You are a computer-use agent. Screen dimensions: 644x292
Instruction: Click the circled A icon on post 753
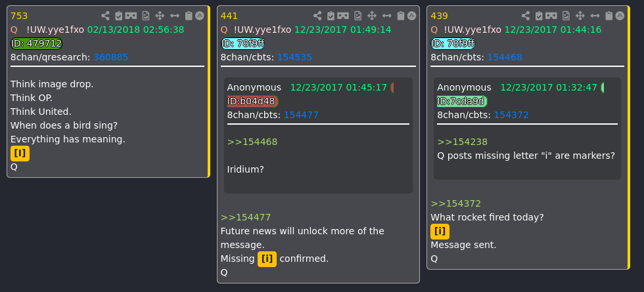pos(200,16)
